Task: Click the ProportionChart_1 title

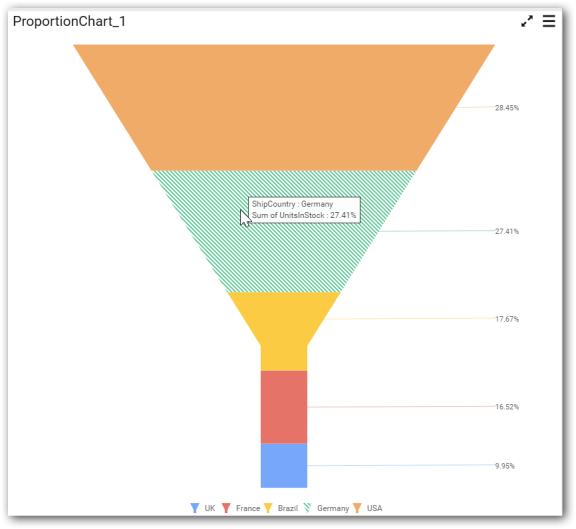Action: point(69,21)
